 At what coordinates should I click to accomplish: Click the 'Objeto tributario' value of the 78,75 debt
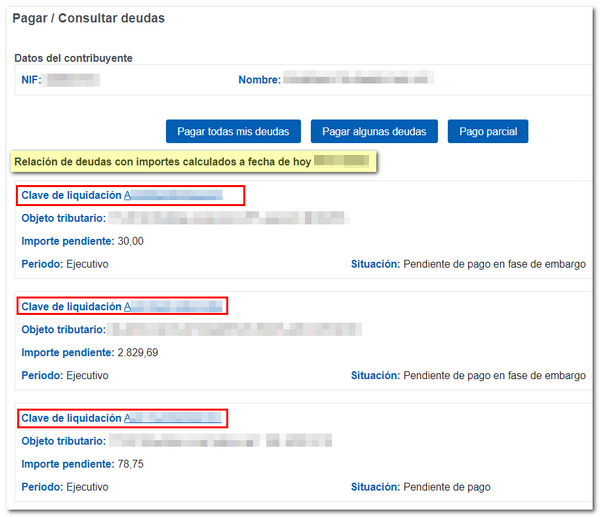(x=221, y=441)
